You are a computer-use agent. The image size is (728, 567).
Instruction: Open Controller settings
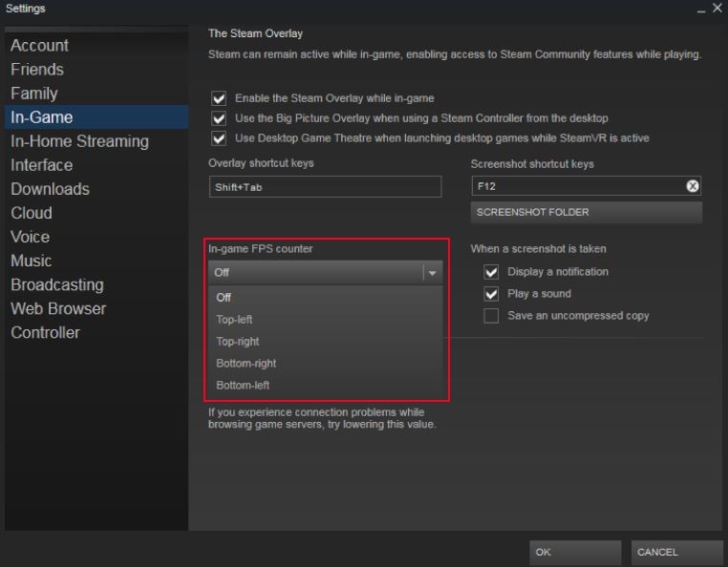96,333
